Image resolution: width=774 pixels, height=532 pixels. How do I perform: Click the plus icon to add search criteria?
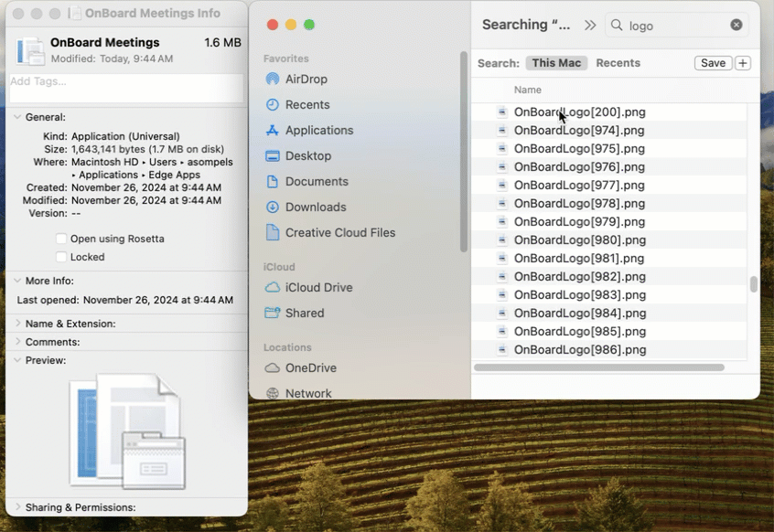pyautogui.click(x=743, y=63)
